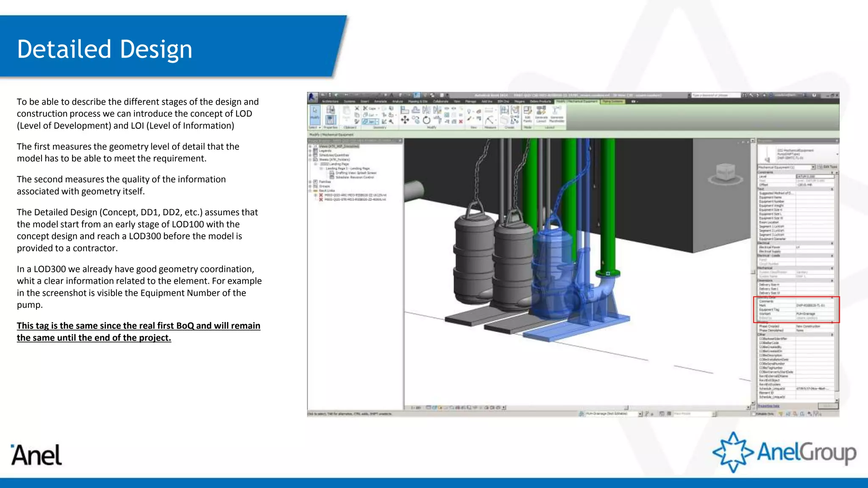Viewport: 868px width, 488px height.
Task: Click the Edit Type button
Action: point(827,167)
